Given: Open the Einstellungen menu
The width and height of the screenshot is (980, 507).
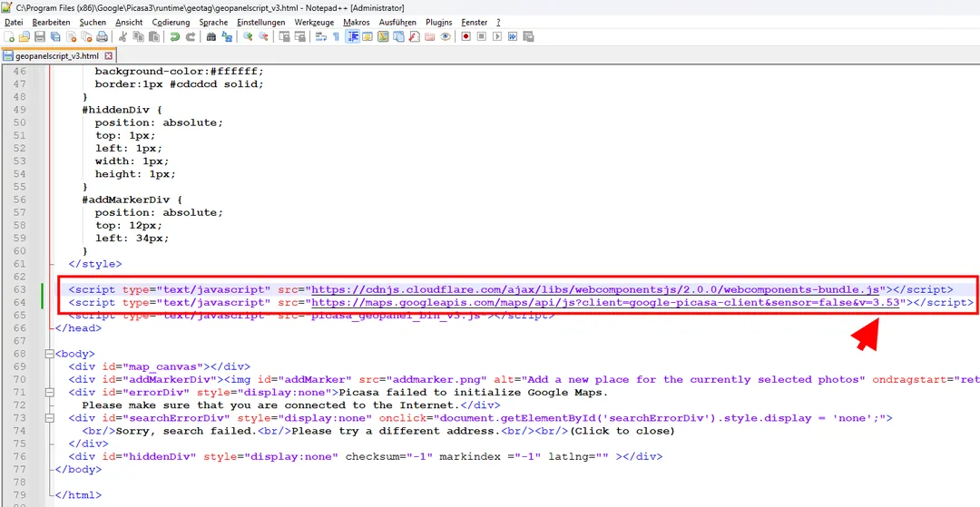Looking at the screenshot, I should (260, 23).
